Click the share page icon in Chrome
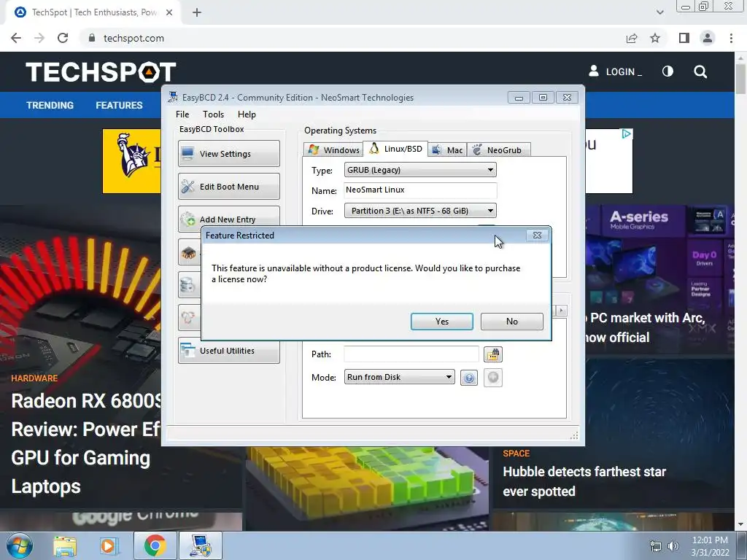The height and width of the screenshot is (560, 747). [632, 38]
